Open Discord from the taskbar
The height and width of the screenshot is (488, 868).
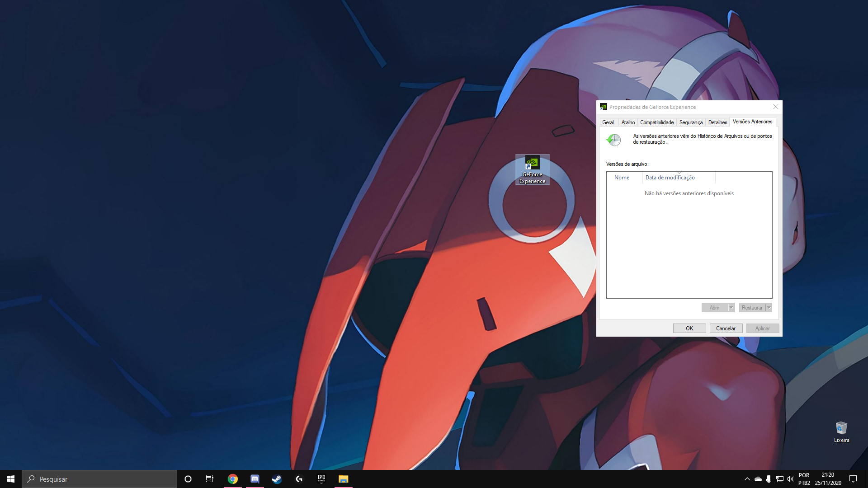coord(255,479)
